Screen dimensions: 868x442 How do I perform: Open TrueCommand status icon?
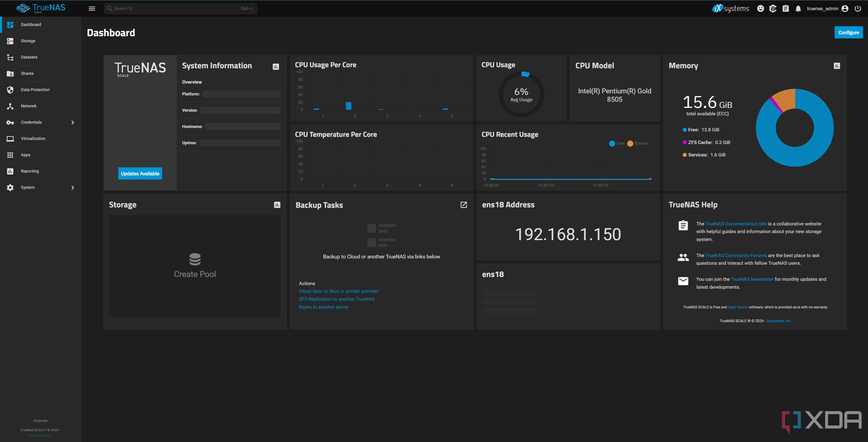[773, 9]
